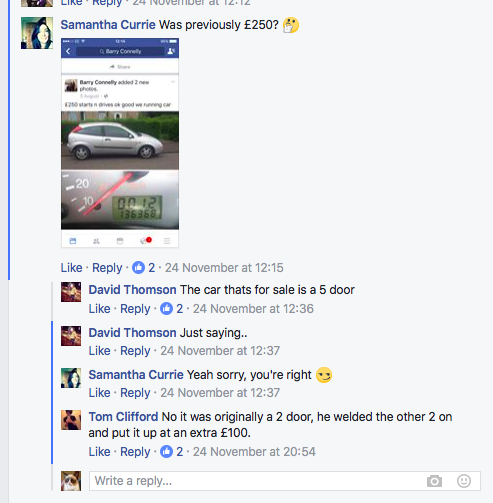Reply to David Thomson's 5 door comment
This screenshot has height=503, width=493.
(x=135, y=309)
